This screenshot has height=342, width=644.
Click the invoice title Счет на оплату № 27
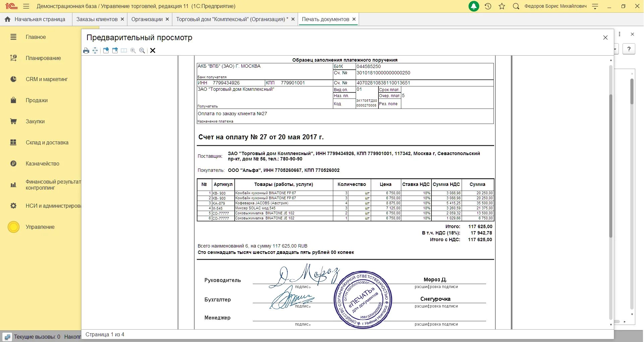tap(261, 137)
